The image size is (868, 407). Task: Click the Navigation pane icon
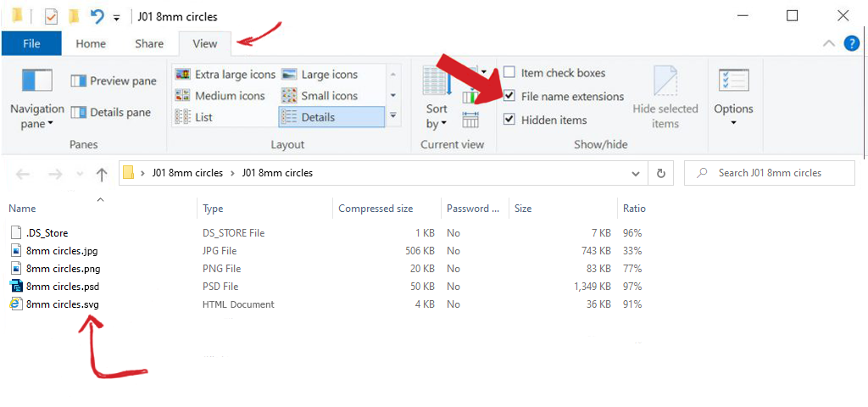coord(37,81)
